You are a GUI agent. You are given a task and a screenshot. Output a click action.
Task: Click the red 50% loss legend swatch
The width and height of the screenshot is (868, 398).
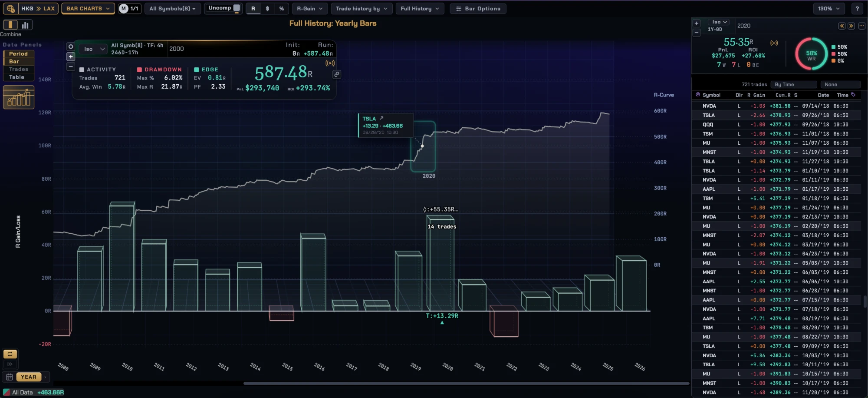(x=833, y=54)
